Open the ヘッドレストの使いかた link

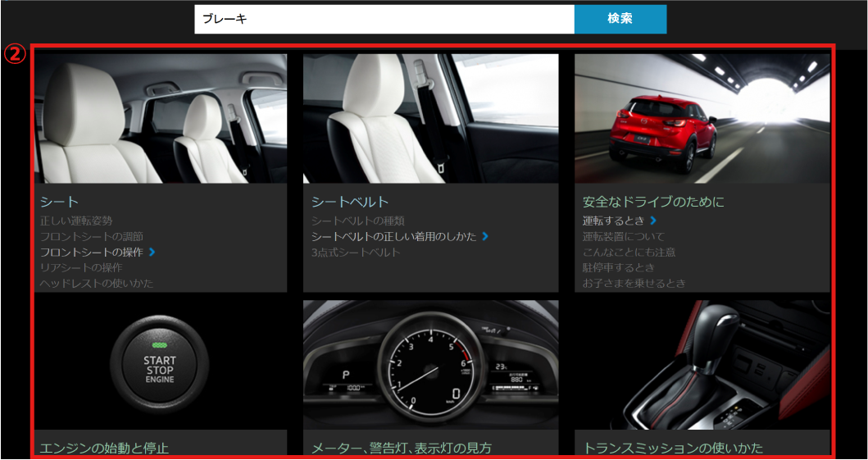pos(97,283)
